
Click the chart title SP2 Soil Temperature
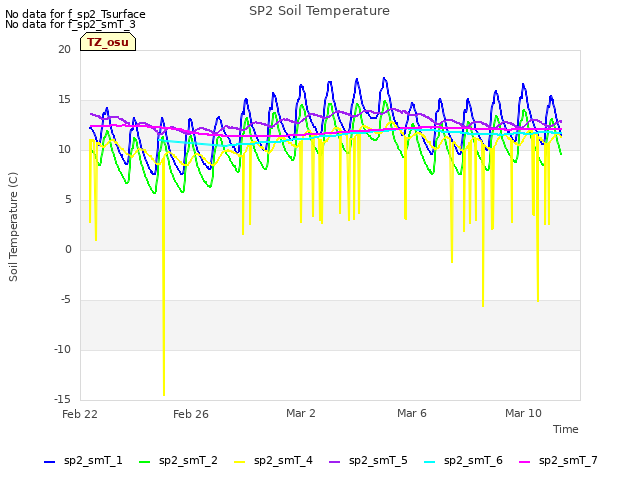coord(319,11)
